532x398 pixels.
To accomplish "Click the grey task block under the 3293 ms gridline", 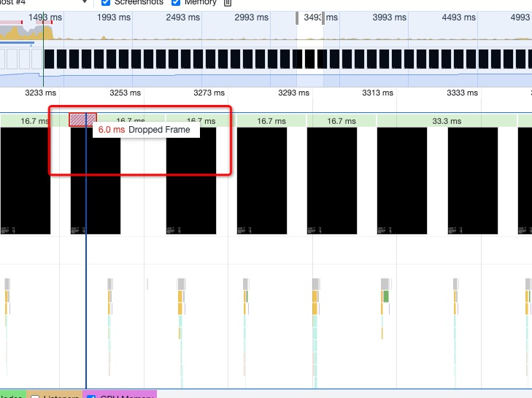I will (x=315, y=284).
